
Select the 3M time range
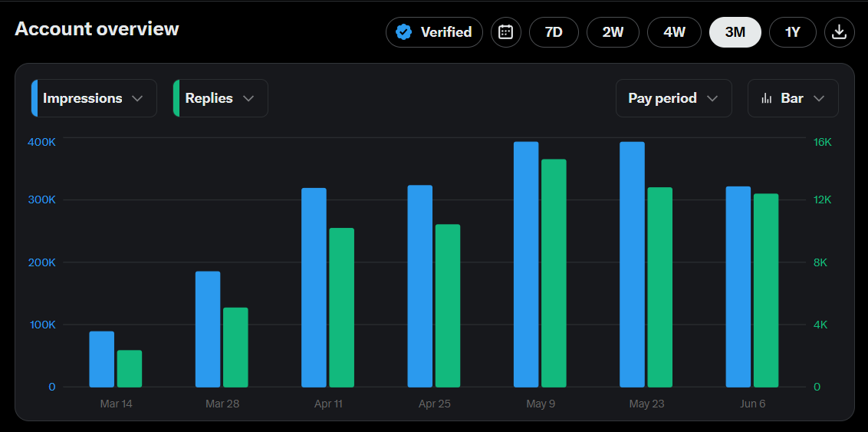pos(735,32)
